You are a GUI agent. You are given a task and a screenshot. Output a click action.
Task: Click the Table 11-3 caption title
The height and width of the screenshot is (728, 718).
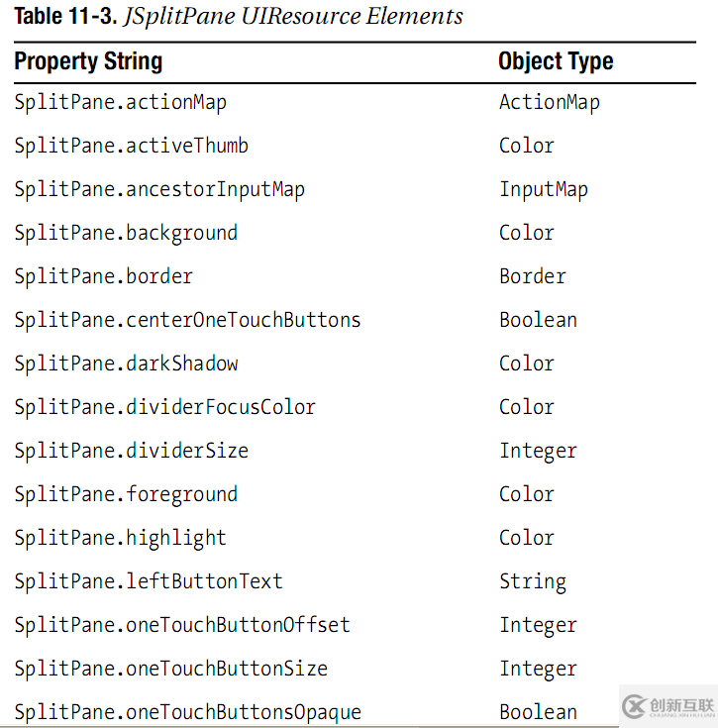tap(239, 17)
